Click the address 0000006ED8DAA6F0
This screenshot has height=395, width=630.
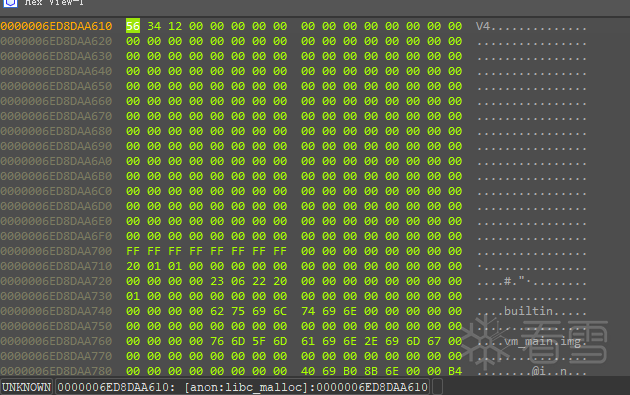coord(56,236)
